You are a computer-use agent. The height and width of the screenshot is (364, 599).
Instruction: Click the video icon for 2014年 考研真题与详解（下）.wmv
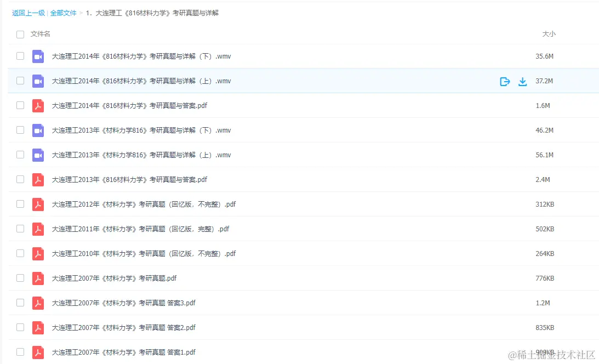coord(38,56)
